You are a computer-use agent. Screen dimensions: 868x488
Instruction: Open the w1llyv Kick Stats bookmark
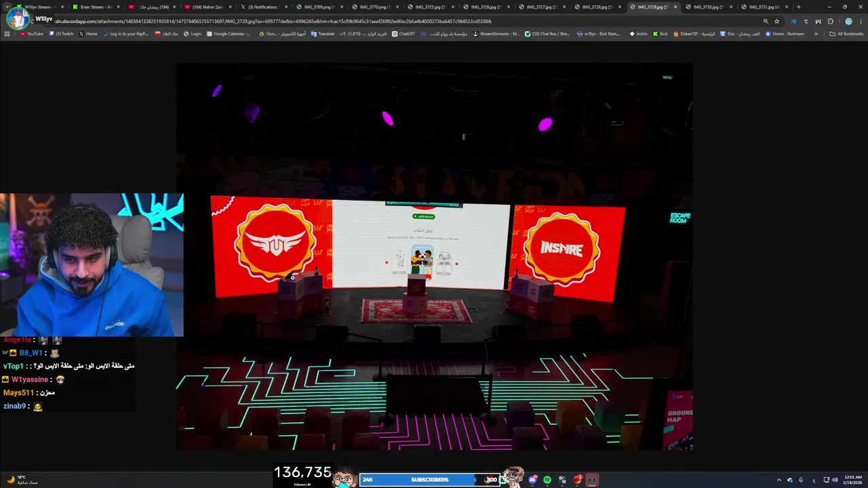point(598,34)
